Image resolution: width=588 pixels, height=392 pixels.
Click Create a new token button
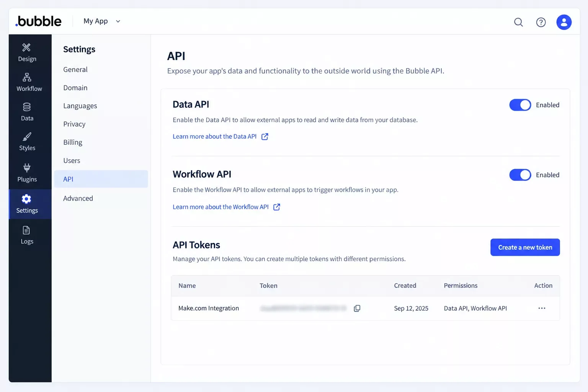tap(525, 247)
